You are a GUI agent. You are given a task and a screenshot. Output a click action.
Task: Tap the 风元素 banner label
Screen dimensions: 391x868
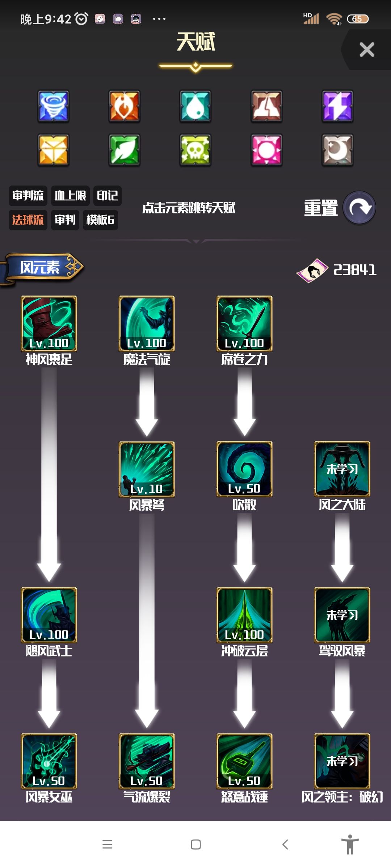pyautogui.click(x=41, y=268)
